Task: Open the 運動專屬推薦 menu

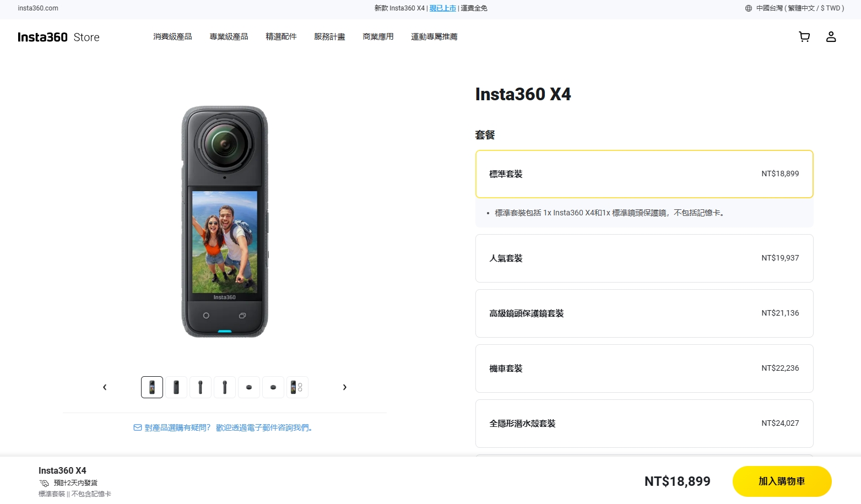Action: [434, 37]
